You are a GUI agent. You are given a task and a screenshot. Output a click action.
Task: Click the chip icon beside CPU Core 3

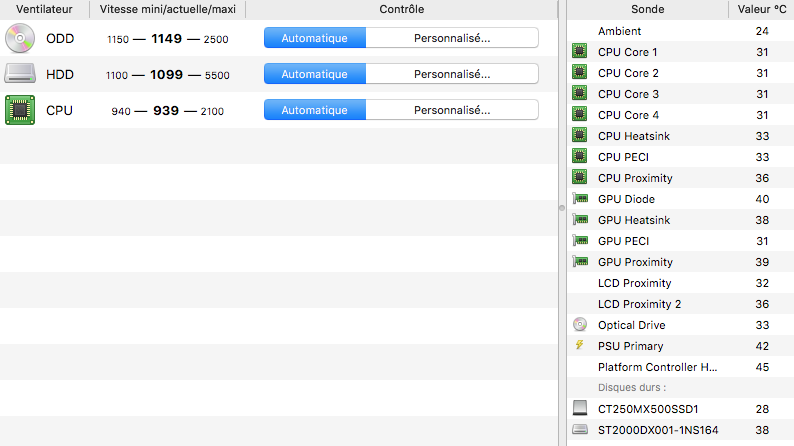(580, 93)
